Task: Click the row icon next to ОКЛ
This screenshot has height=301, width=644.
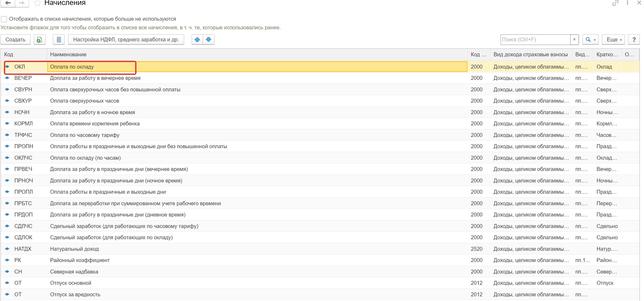Action: click(7, 66)
